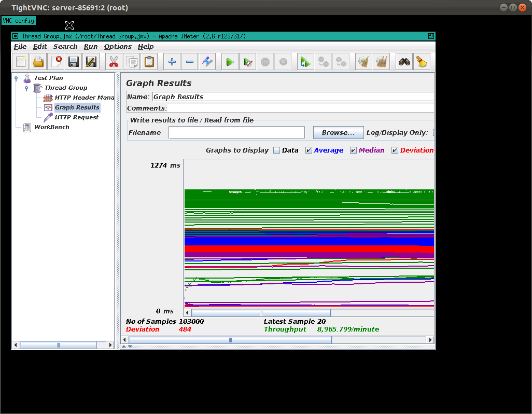532x414 pixels.
Task: Click graph scrollbar left arrow
Action: pyautogui.click(x=188, y=313)
